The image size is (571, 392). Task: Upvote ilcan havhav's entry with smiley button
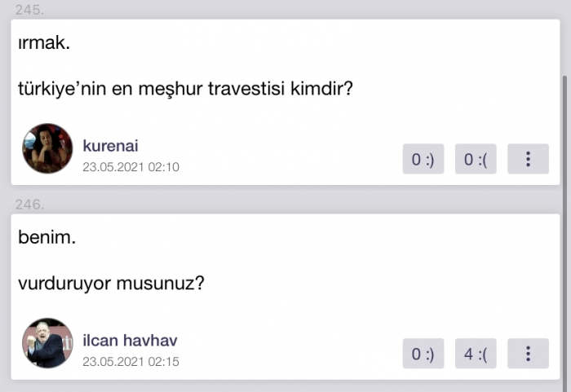click(423, 354)
